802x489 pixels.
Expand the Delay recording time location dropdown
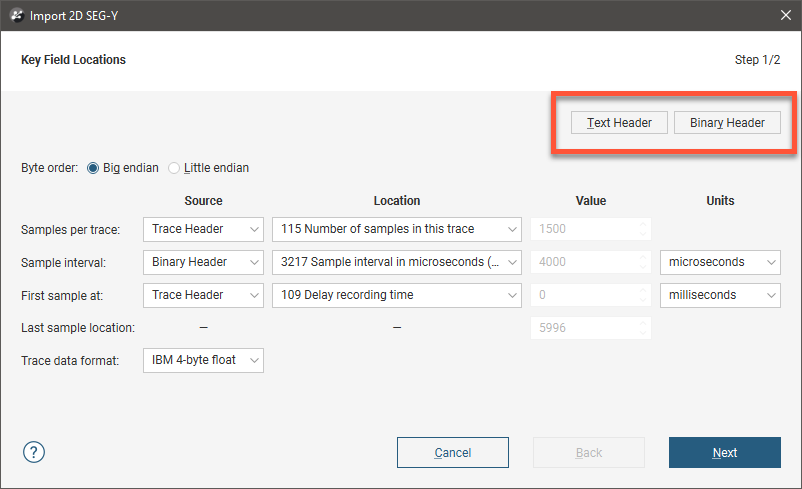point(396,295)
